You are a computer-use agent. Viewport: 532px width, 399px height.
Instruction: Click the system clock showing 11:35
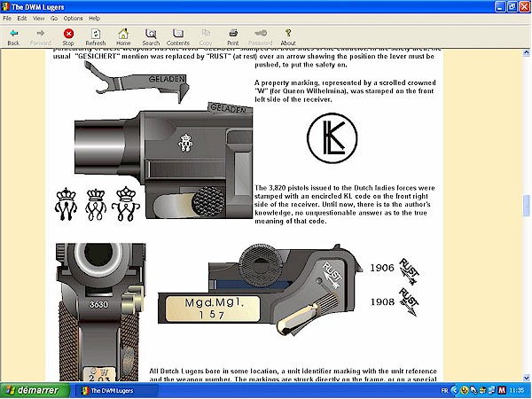coord(517,391)
